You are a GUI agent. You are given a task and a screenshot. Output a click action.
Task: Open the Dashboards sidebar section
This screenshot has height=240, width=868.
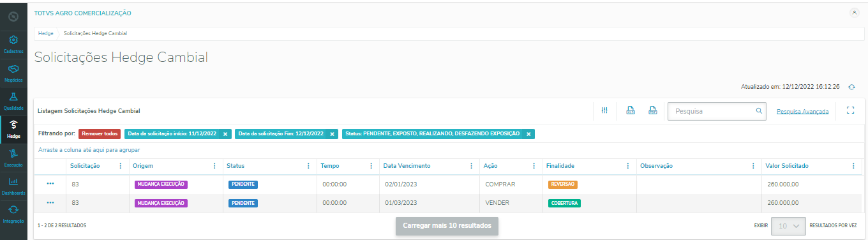point(13,186)
